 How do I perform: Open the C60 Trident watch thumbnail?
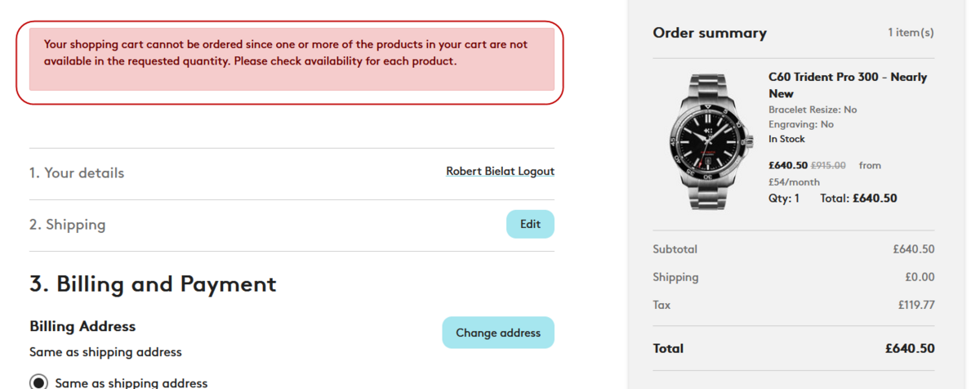coord(709,141)
